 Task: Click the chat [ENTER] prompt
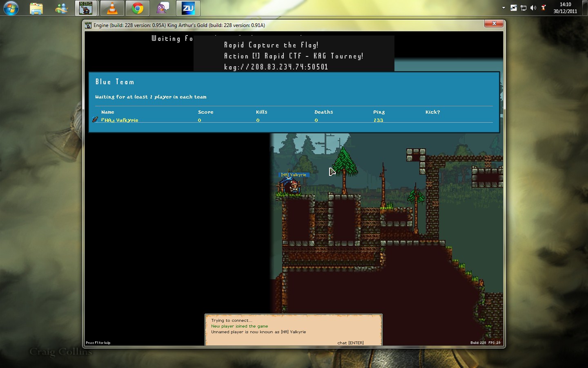pyautogui.click(x=350, y=343)
